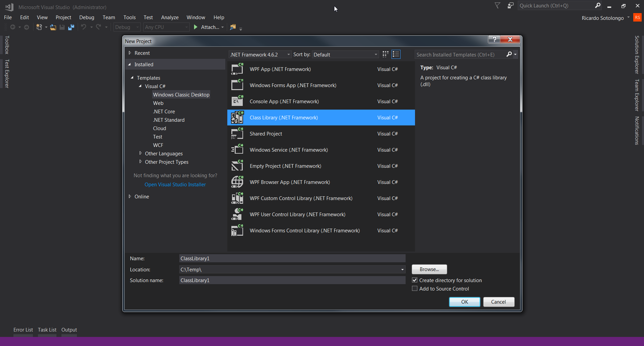Select the Web template category

[158, 103]
